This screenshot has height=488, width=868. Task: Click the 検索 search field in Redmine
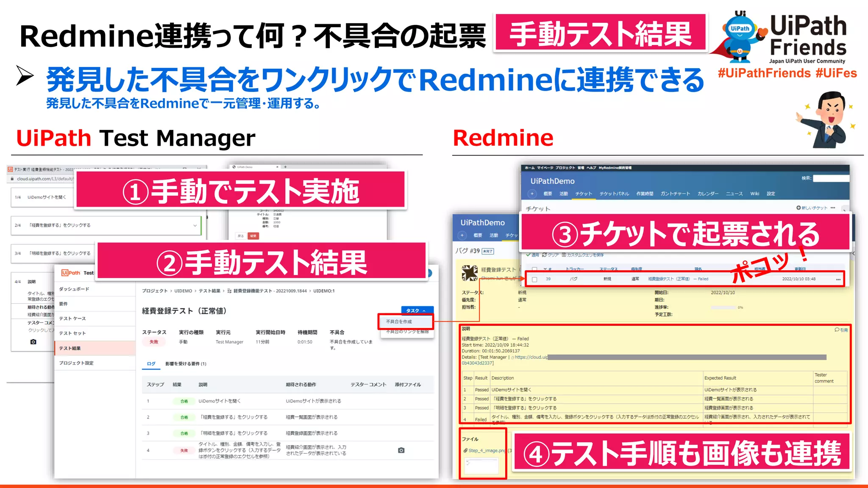click(831, 178)
